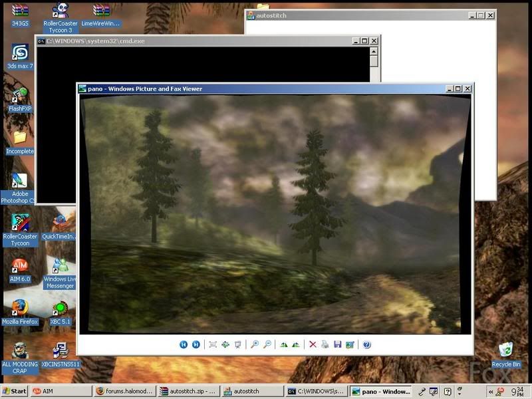
Task: Switch to autostitch taskbar button
Action: pos(253,391)
